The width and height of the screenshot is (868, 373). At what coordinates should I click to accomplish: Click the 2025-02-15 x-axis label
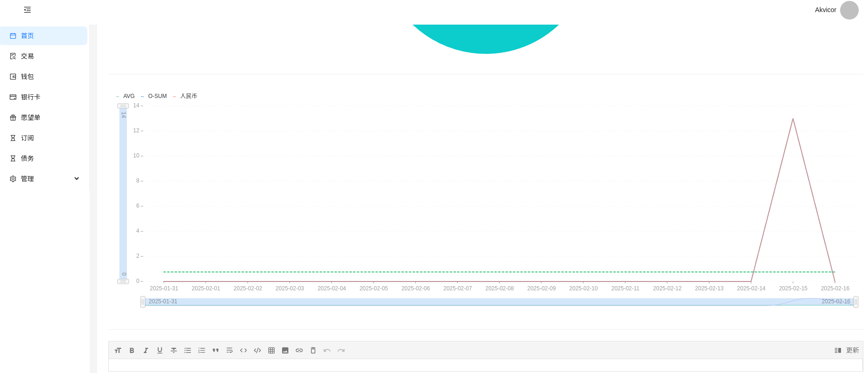[793, 288]
